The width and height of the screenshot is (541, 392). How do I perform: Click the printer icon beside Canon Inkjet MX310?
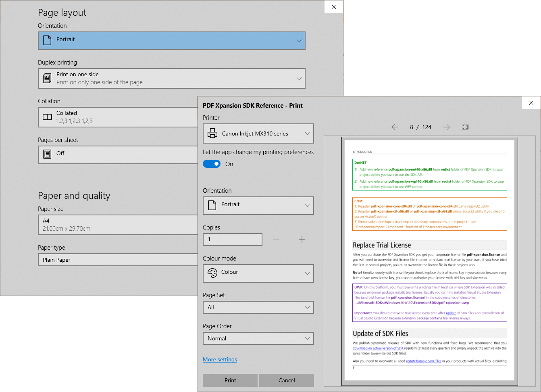click(212, 133)
